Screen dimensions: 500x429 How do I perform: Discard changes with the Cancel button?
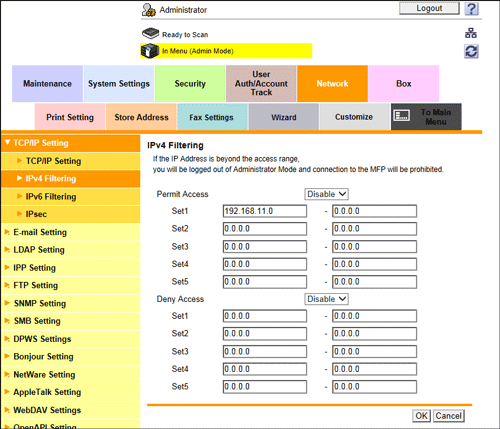coord(448,416)
